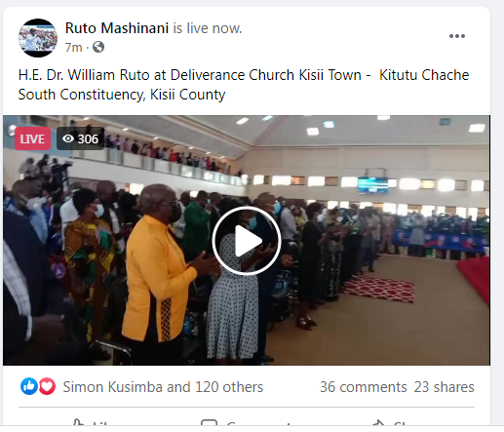Click the William Ruto Deliverance Church caption
504x432 pixels.
tap(244, 85)
